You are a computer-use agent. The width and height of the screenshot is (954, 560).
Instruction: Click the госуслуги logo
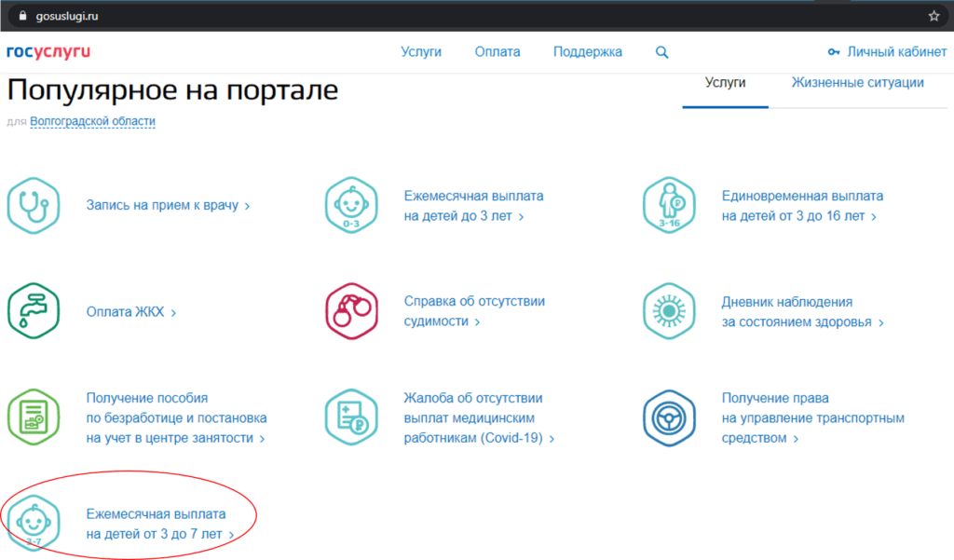48,52
